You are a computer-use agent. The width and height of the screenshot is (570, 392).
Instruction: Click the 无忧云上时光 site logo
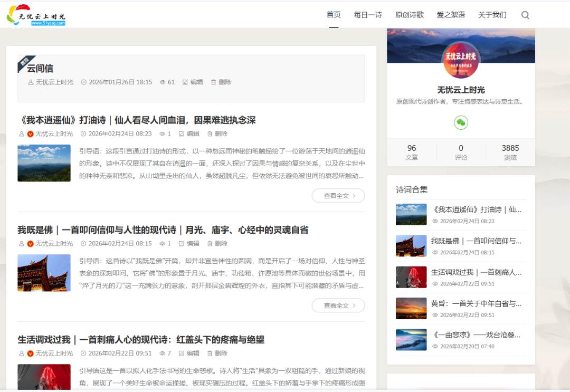pyautogui.click(x=36, y=15)
